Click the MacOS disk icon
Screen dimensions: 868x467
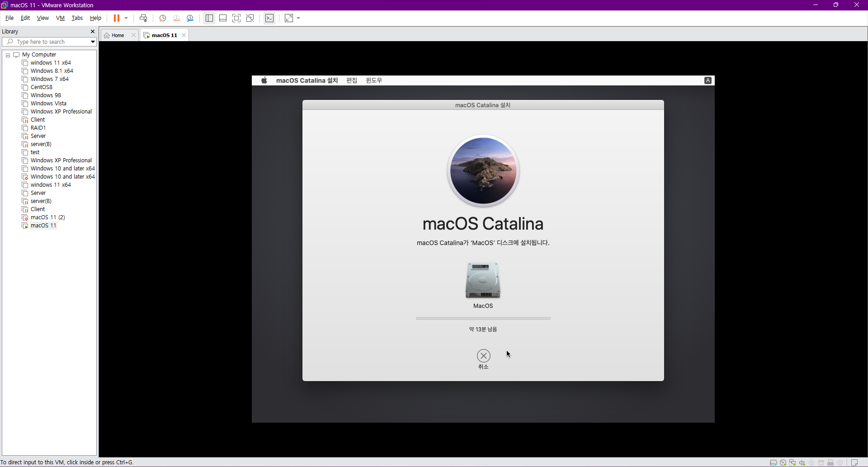coord(483,280)
